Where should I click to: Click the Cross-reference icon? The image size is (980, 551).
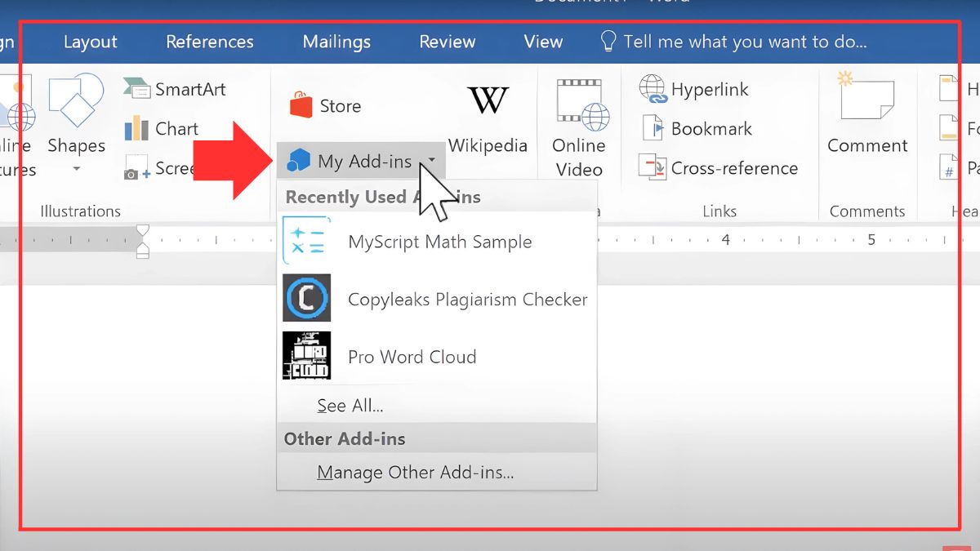tap(653, 167)
